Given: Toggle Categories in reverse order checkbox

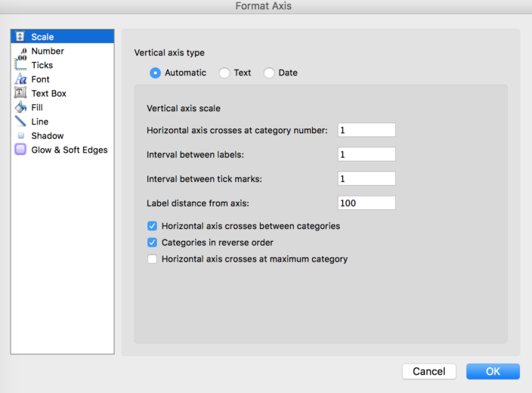Looking at the screenshot, I should pos(152,243).
